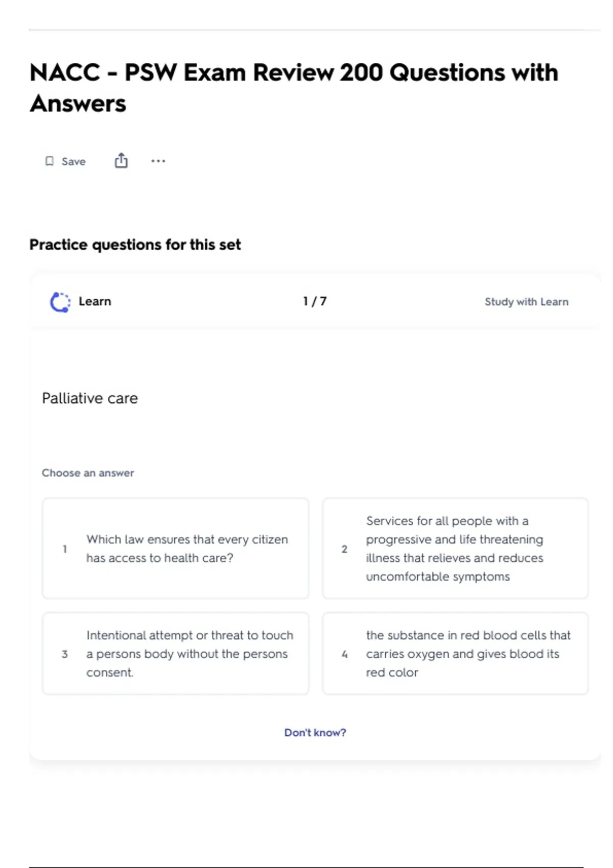This screenshot has width=613, height=868.
Task: Click the number 1 answer badge
Action: coord(65,549)
